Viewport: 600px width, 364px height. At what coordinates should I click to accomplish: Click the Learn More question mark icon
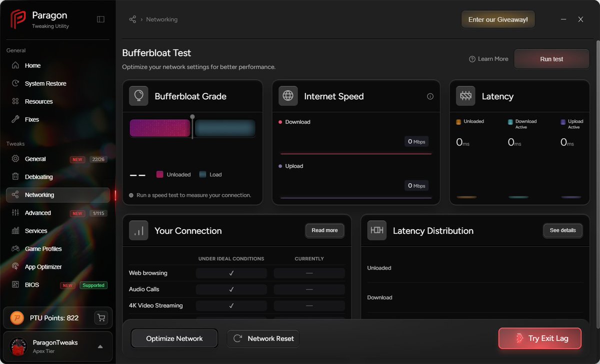[472, 59]
